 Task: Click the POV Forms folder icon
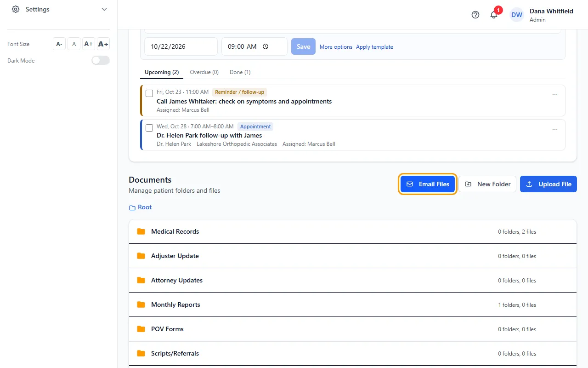pos(141,329)
